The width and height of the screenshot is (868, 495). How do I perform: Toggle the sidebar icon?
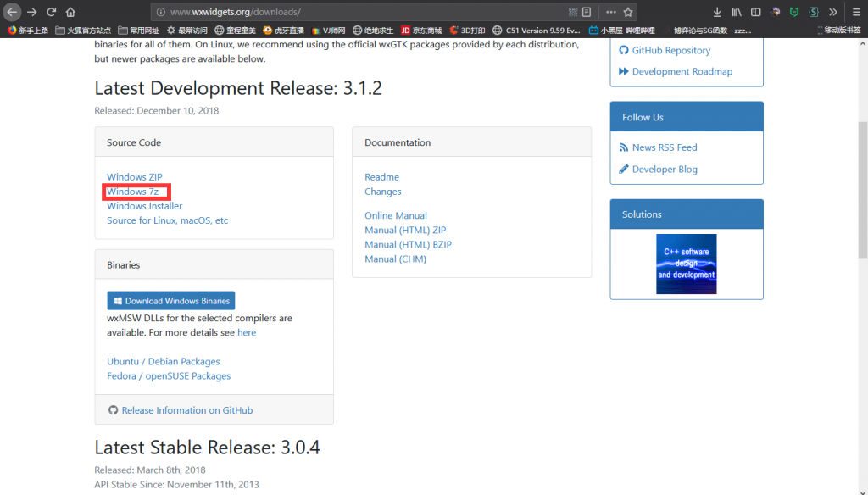click(755, 12)
